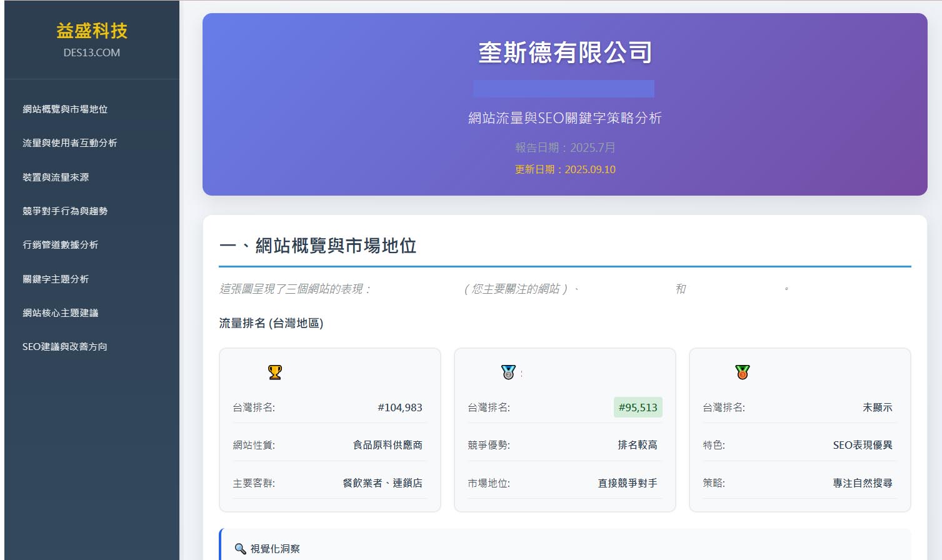
Task: Click the 一、網站概覽與市場地位 section heading
Action: click(318, 246)
